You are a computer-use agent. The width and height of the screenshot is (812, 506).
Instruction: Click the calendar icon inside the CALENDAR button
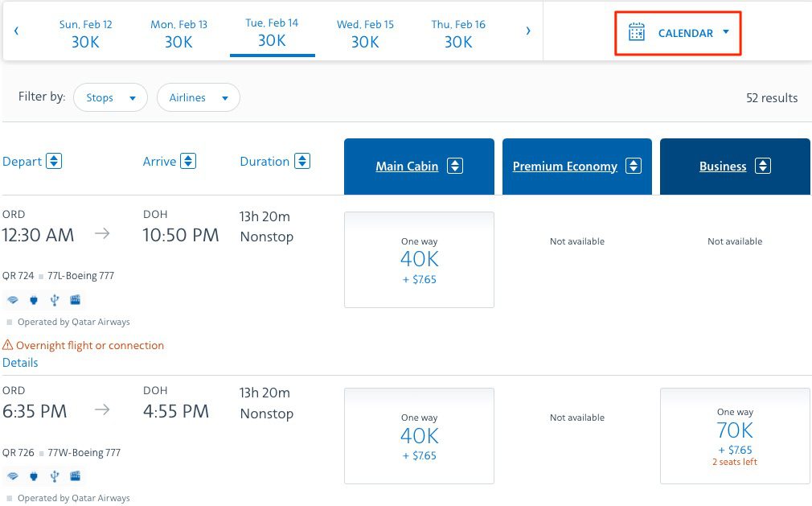pos(638,33)
